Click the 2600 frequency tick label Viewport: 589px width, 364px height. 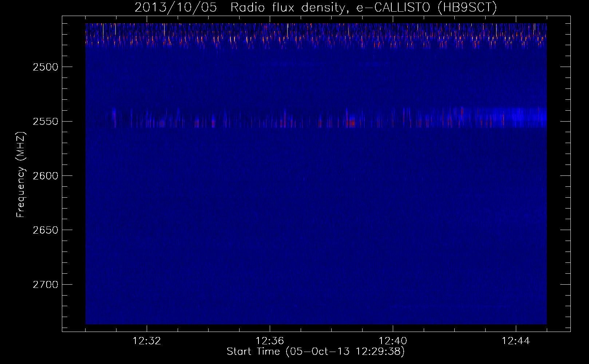click(x=46, y=176)
